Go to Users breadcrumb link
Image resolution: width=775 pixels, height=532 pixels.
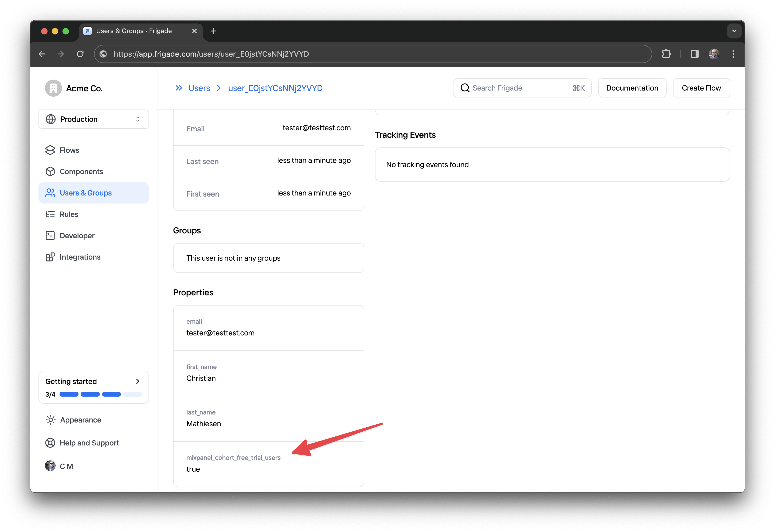[x=199, y=88]
